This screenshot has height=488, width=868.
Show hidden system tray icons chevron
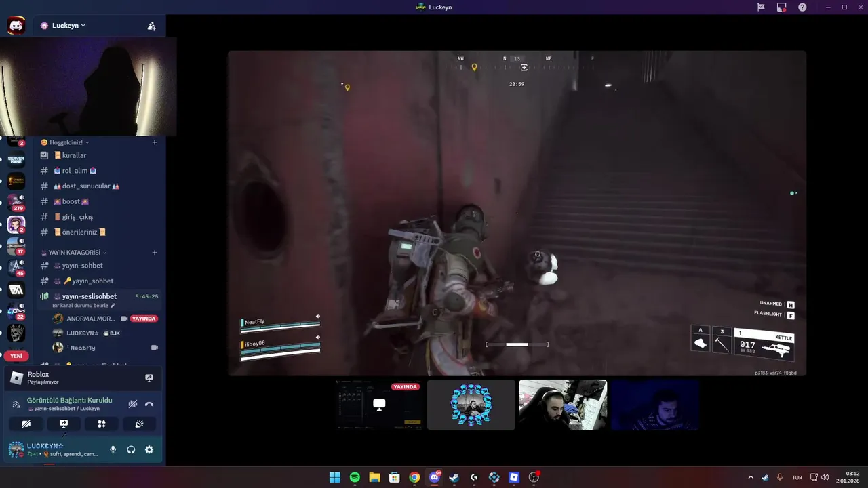click(750, 477)
